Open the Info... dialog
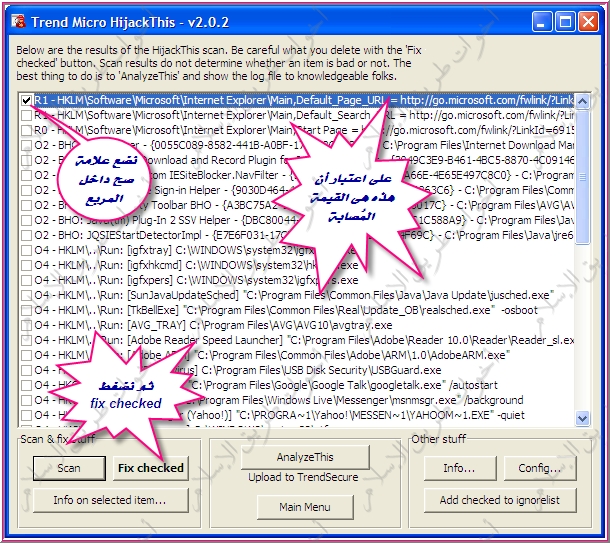 pos(459,468)
